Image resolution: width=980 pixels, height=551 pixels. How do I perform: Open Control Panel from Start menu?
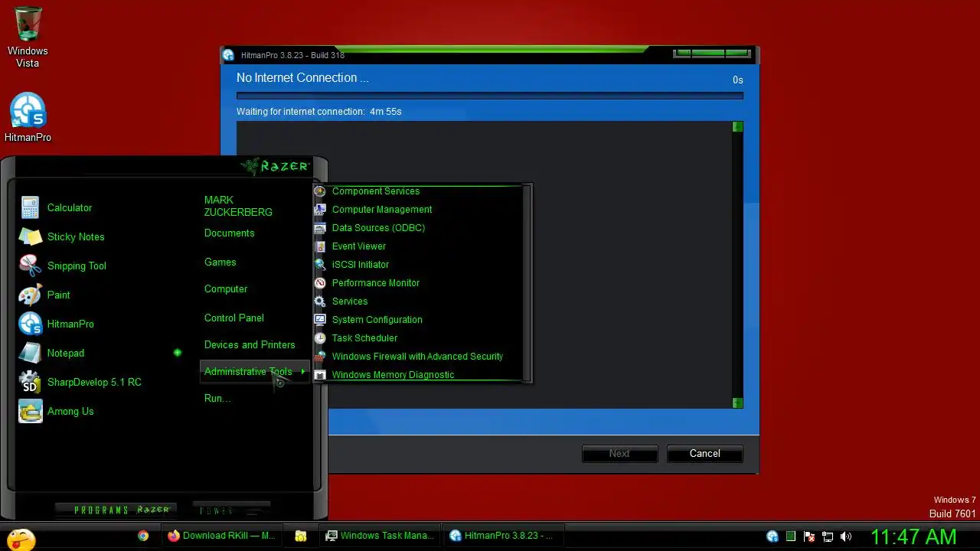(234, 318)
